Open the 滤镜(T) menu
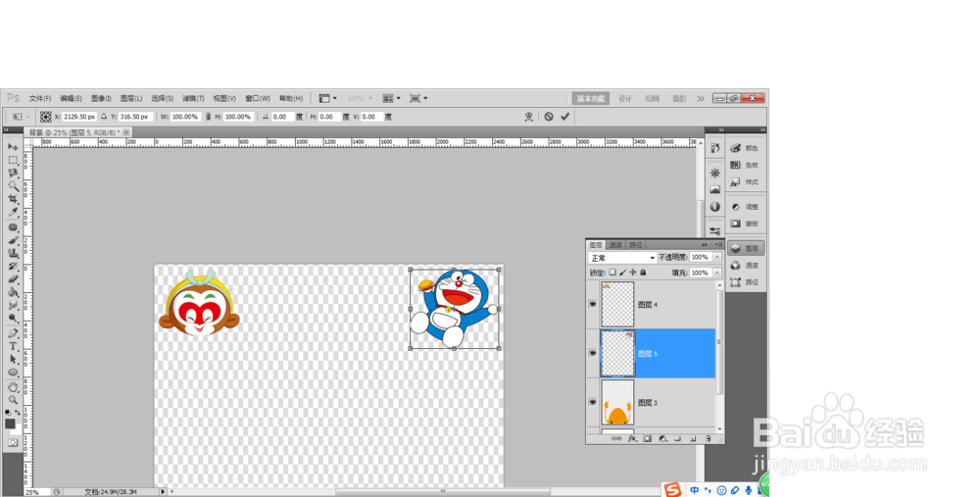The width and height of the screenshot is (980, 497). [193, 99]
